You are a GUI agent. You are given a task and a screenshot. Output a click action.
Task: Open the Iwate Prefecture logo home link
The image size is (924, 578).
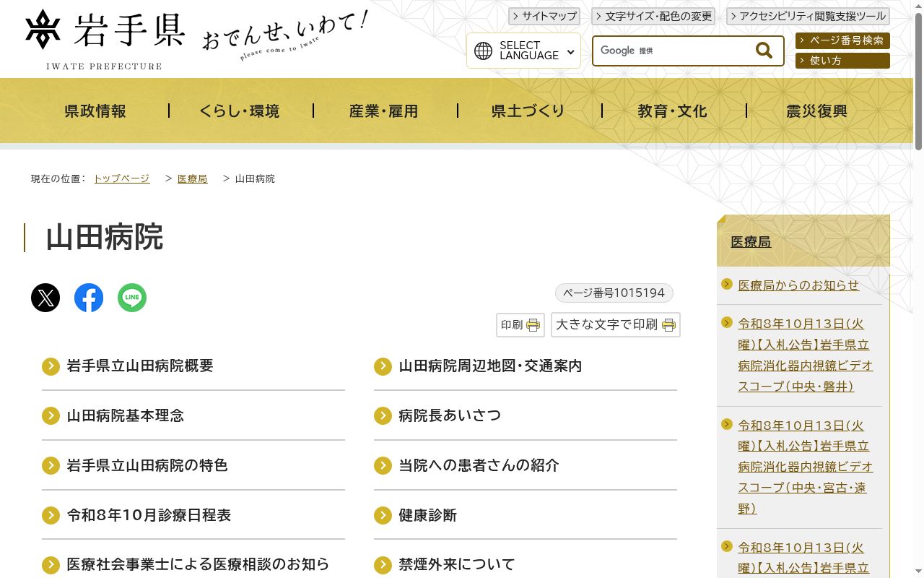[x=105, y=39]
